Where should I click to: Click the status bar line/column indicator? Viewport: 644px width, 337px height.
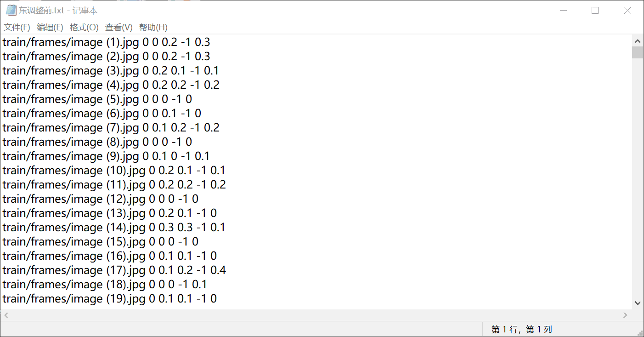(521, 329)
